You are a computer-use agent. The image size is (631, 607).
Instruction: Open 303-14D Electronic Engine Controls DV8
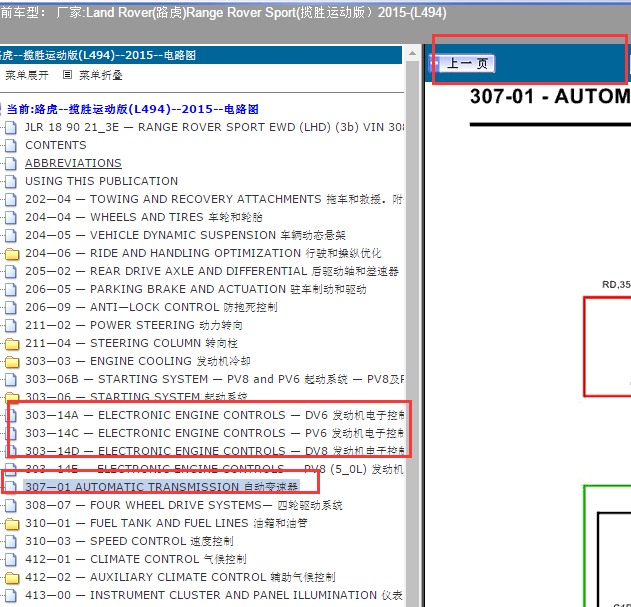214,451
